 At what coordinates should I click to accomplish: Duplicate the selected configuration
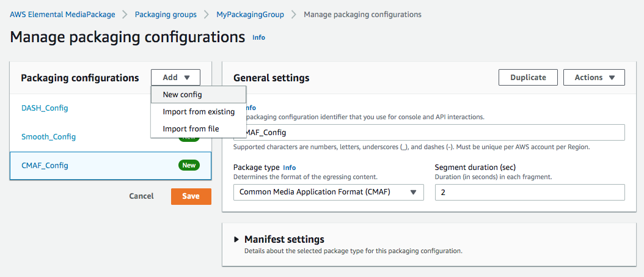[x=528, y=77]
